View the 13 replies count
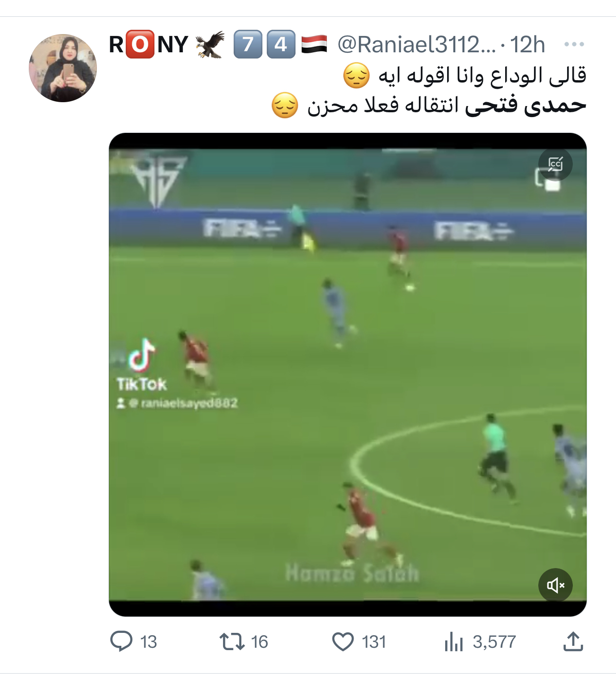This screenshot has width=616, height=677. [x=149, y=642]
